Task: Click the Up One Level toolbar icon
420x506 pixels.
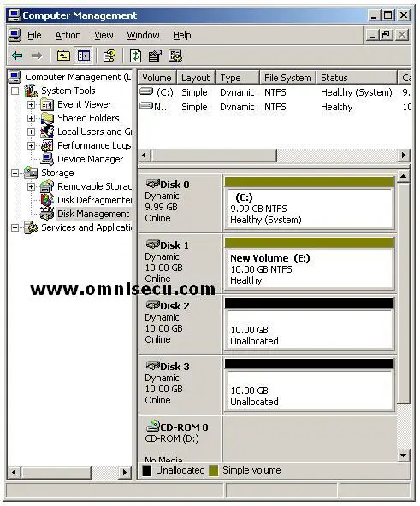Action: 63,56
